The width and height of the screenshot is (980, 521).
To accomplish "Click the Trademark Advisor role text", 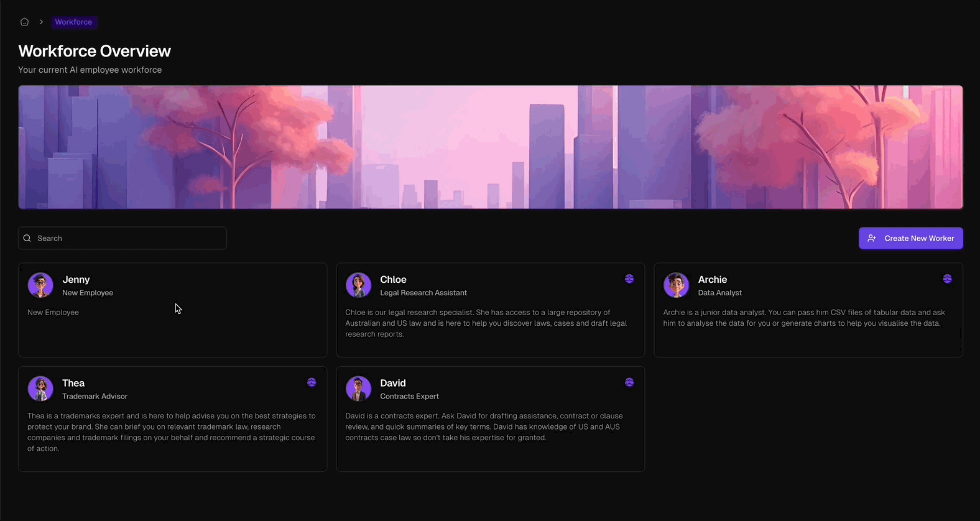I will (x=95, y=396).
